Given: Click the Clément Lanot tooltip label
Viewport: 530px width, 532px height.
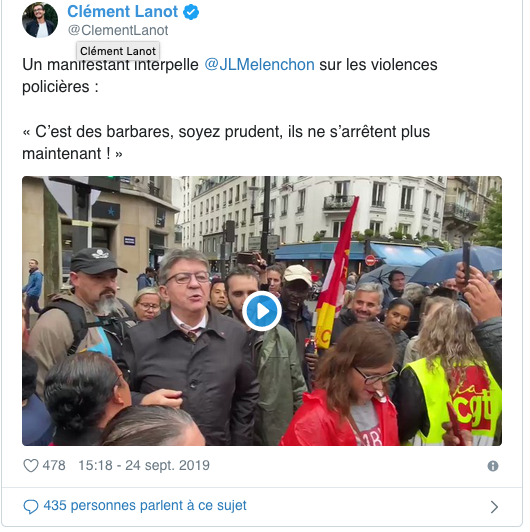Looking at the screenshot, I should pos(118,51).
